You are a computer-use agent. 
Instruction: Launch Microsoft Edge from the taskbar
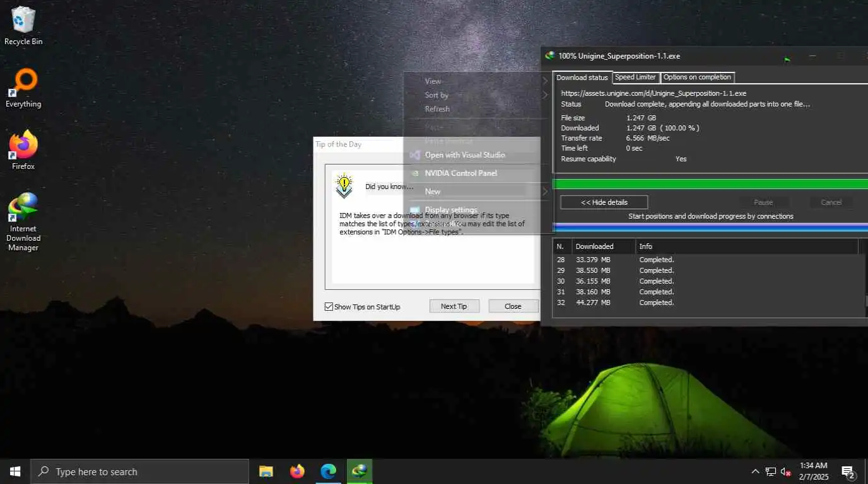(328, 471)
